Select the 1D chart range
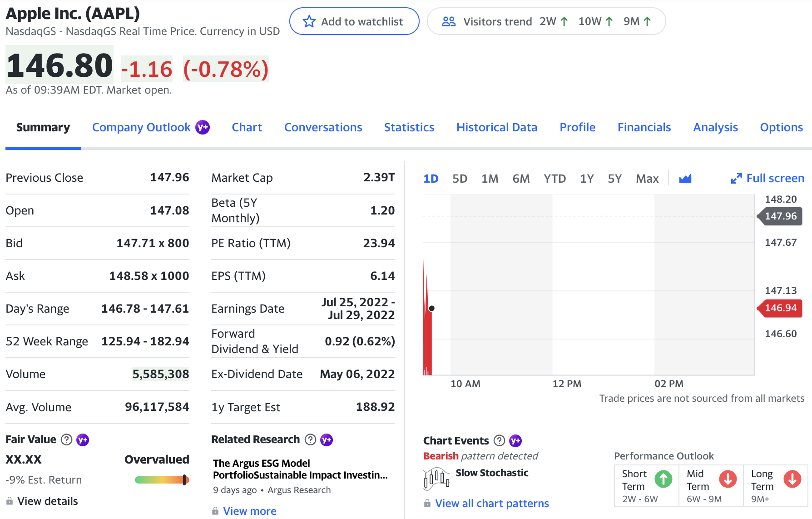This screenshot has height=519, width=812. [431, 179]
